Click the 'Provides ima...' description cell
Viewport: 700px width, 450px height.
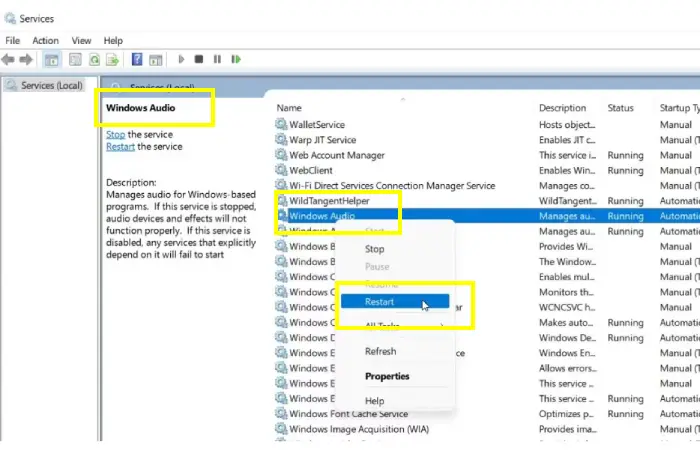567,429
